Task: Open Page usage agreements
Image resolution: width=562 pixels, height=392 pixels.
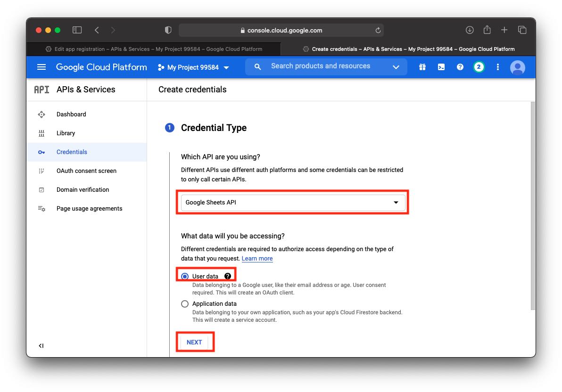Action: (x=89, y=209)
